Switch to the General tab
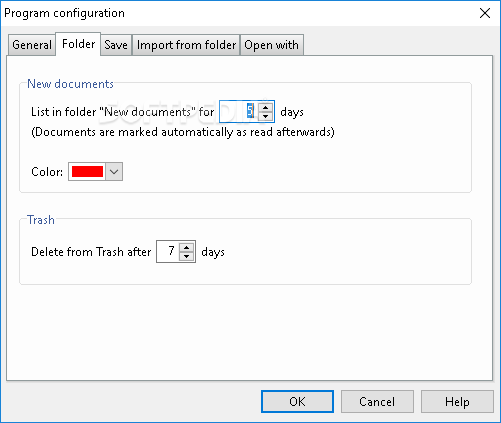 [x=32, y=45]
